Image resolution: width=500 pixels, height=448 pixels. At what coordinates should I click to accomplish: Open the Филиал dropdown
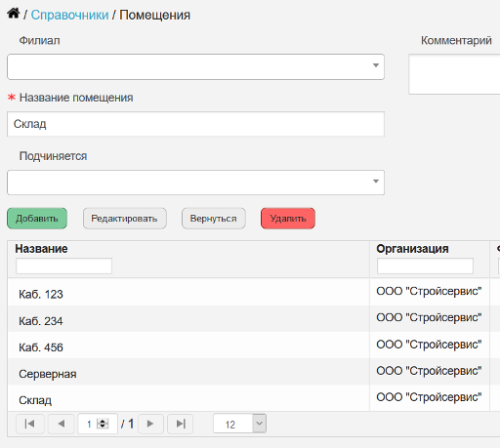[x=195, y=66]
